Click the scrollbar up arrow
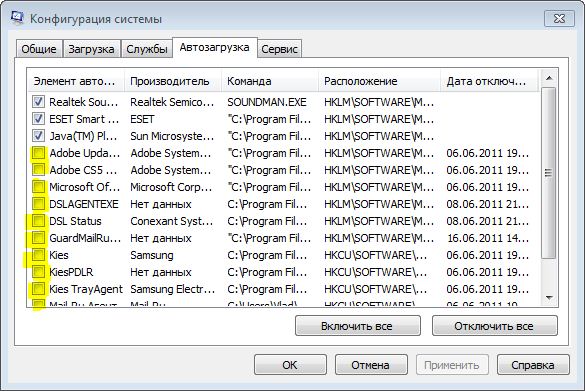This screenshot has width=585, height=391. point(549,78)
